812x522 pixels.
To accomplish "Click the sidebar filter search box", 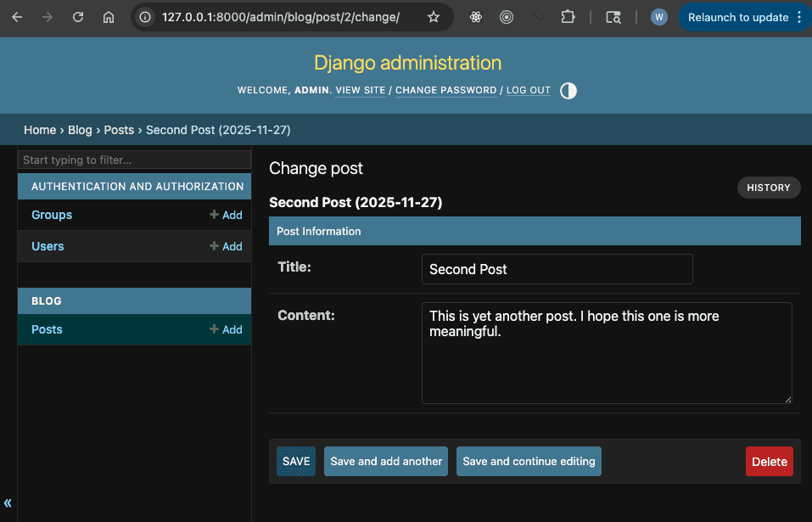I will click(x=135, y=160).
